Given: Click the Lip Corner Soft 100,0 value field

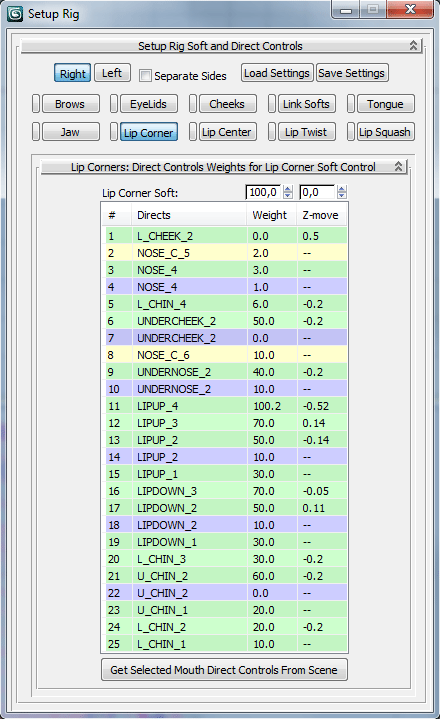Looking at the screenshot, I should coord(264,192).
